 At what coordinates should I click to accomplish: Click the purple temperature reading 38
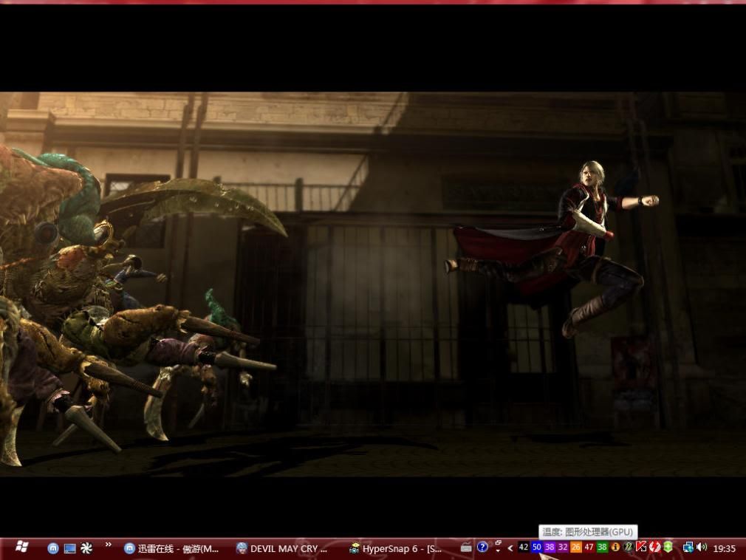[550, 547]
